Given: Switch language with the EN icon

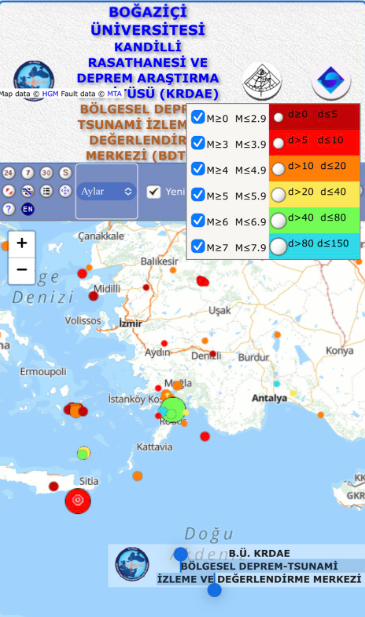Looking at the screenshot, I should [x=28, y=209].
